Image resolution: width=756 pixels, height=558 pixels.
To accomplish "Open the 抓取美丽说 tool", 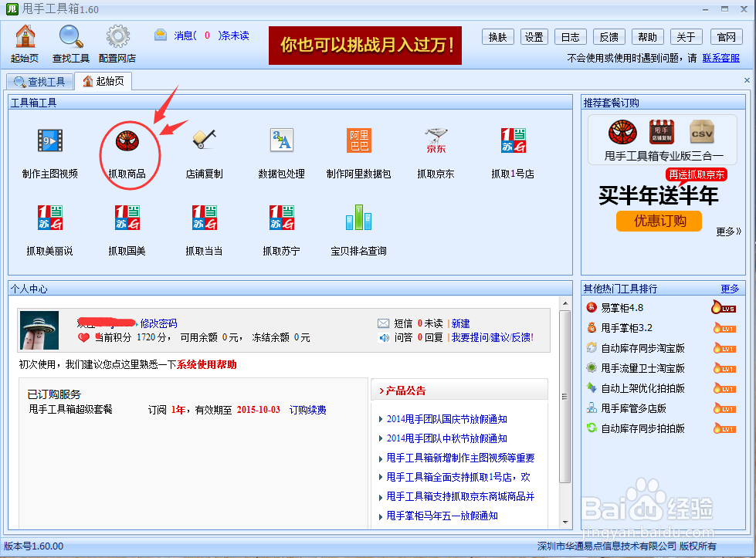I will pyautogui.click(x=50, y=236).
